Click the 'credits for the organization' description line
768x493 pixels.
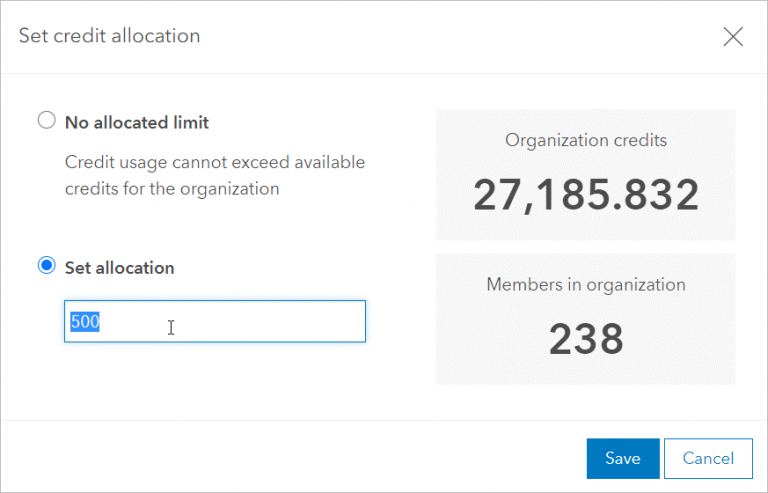coord(171,187)
